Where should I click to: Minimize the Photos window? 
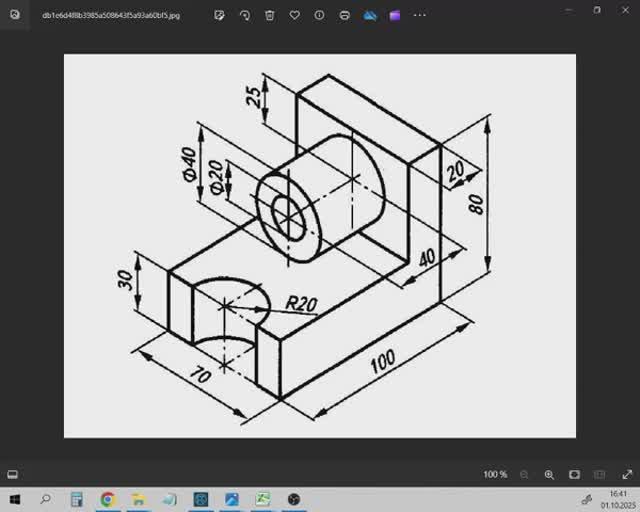coord(569,10)
